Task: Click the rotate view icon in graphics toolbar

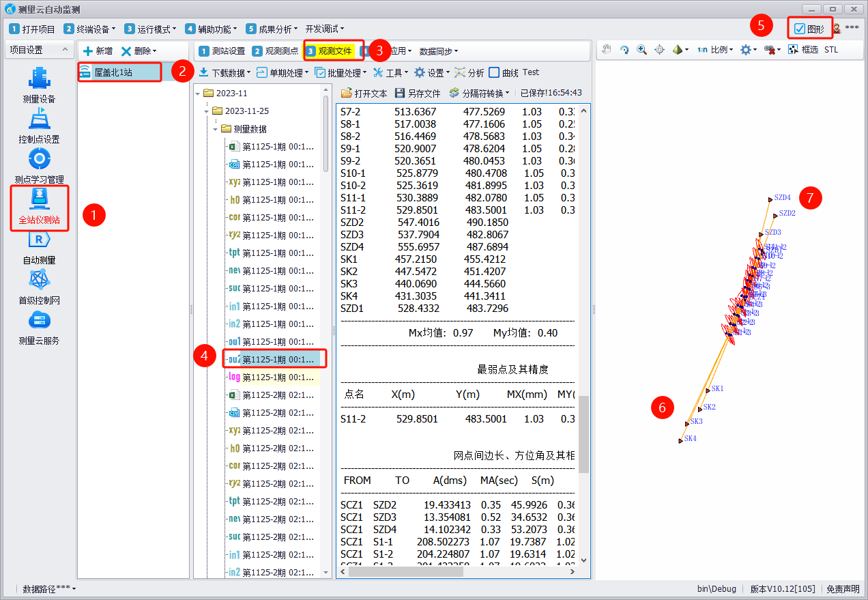Action: [x=624, y=50]
